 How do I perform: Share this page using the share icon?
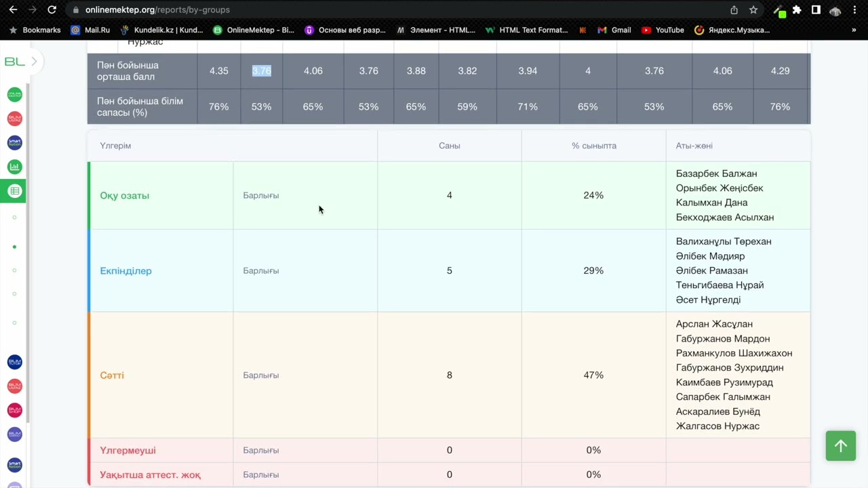click(x=734, y=10)
